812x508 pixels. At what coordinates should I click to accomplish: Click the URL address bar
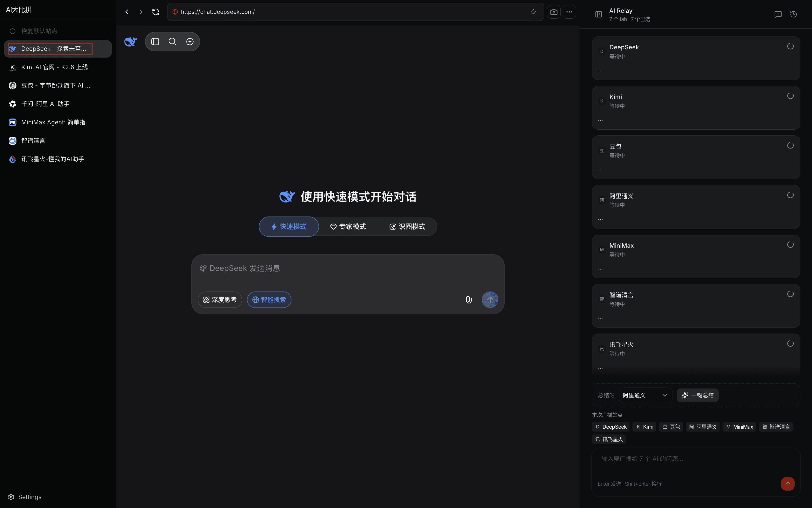click(355, 12)
